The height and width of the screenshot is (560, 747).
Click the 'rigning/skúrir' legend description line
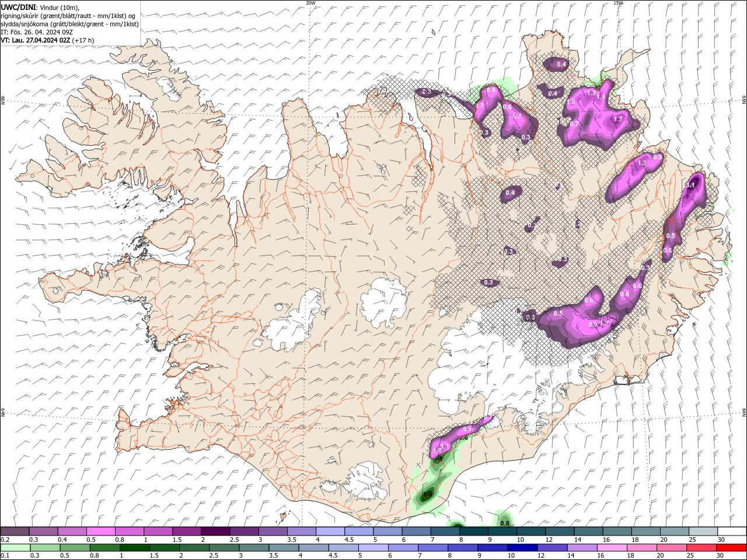tap(68, 16)
